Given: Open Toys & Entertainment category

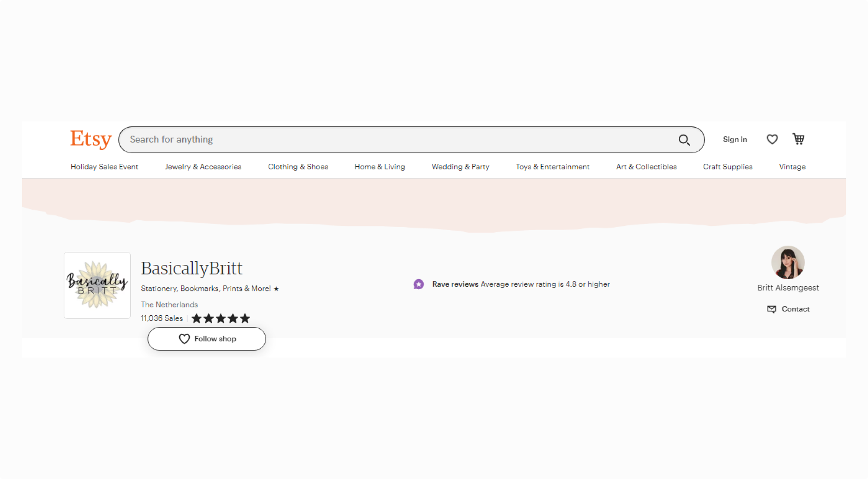Looking at the screenshot, I should 552,167.
